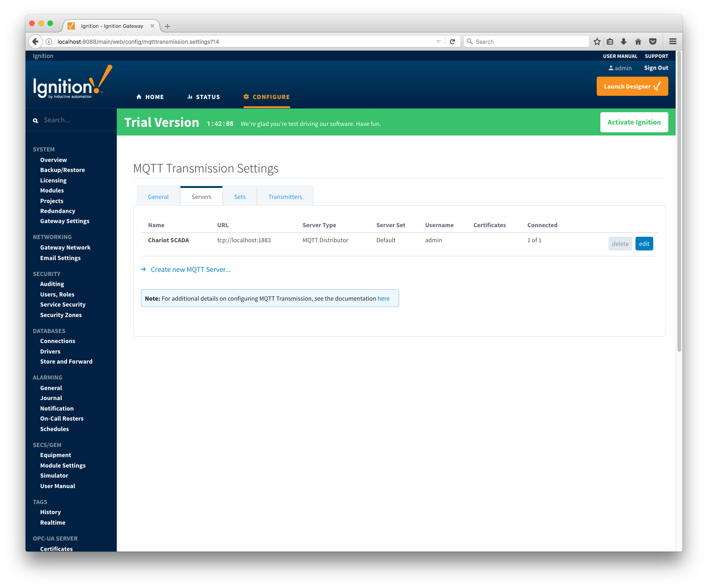This screenshot has height=588, width=708.
Task: Open Simulator under SECS/GEM
Action: pyautogui.click(x=54, y=476)
